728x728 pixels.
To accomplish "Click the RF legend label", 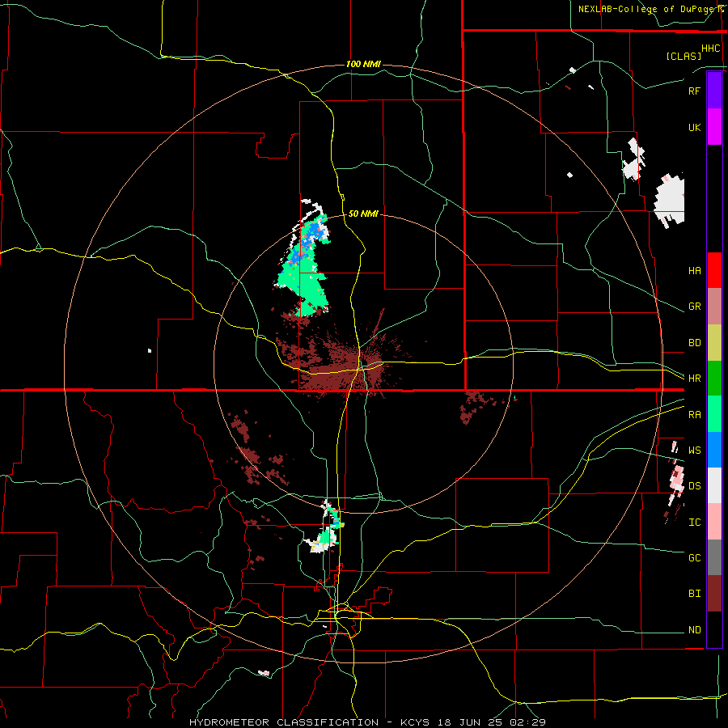I will click(695, 91).
